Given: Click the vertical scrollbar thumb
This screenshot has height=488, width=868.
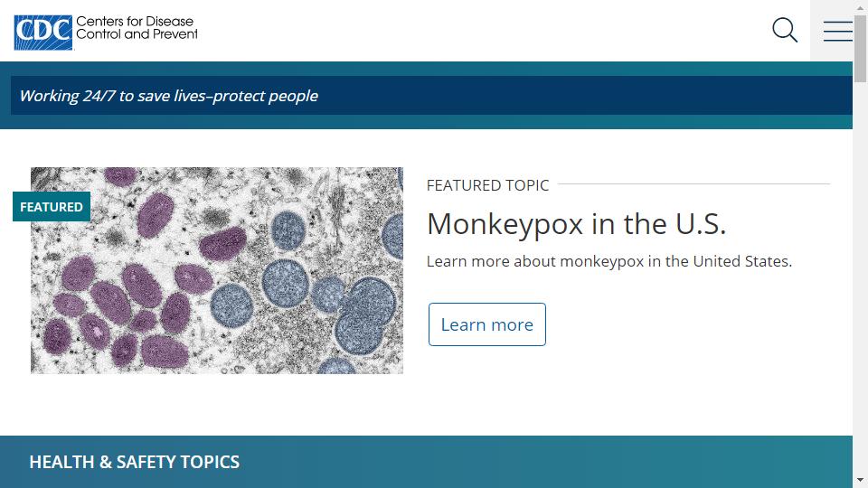Looking at the screenshot, I should tap(860, 49).
